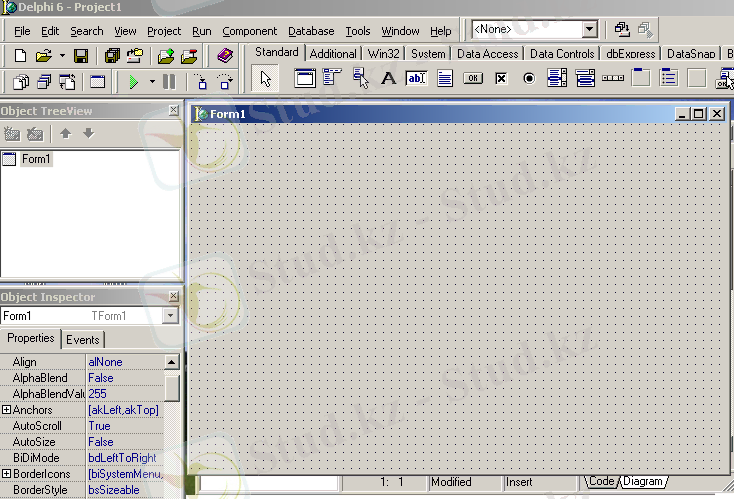Click the Toggle Form/Unit toolbar icon
This screenshot has height=499, width=734.
point(67,82)
